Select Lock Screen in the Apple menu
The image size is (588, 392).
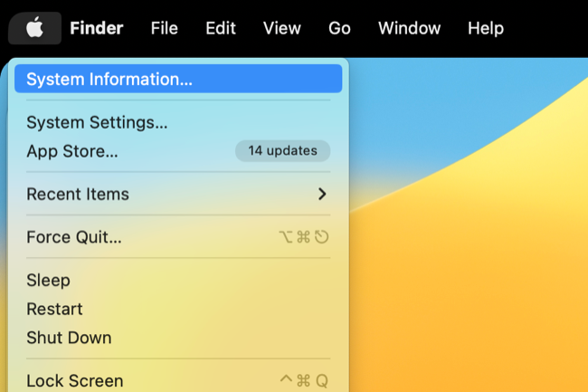(x=178, y=378)
